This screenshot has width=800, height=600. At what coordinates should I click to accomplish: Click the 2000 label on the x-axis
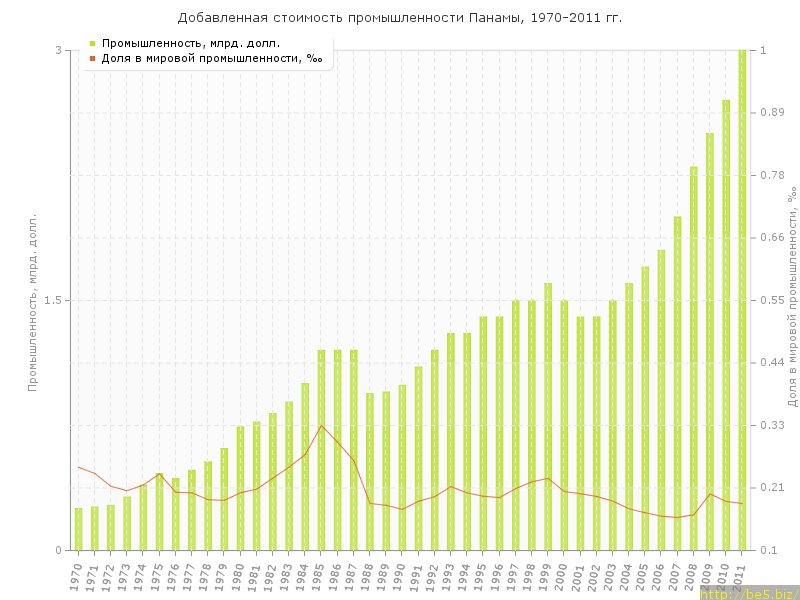pos(562,575)
